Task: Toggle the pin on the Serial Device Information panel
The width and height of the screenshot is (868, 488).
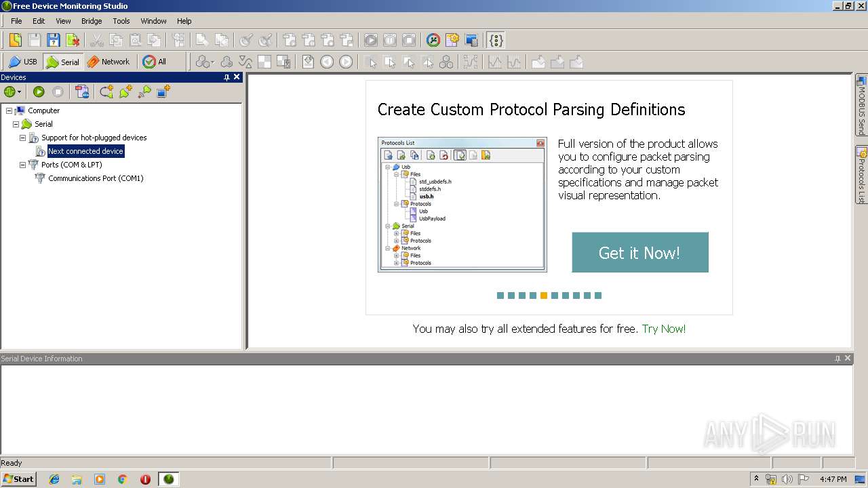Action: (837, 359)
